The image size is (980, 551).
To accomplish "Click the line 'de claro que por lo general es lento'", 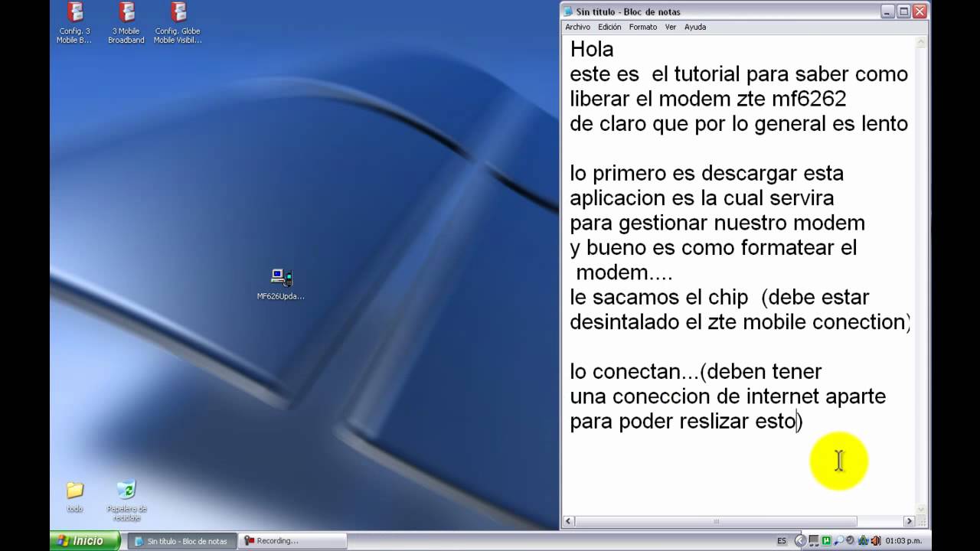I will tap(739, 124).
